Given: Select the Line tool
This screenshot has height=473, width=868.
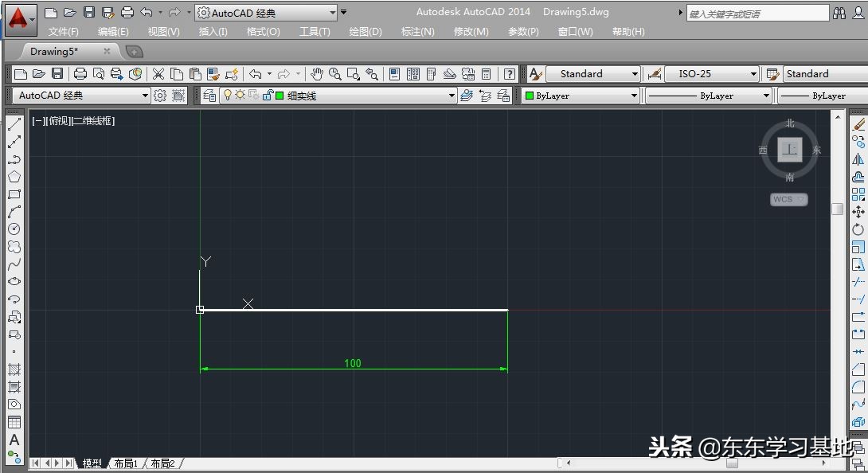Looking at the screenshot, I should [14, 124].
